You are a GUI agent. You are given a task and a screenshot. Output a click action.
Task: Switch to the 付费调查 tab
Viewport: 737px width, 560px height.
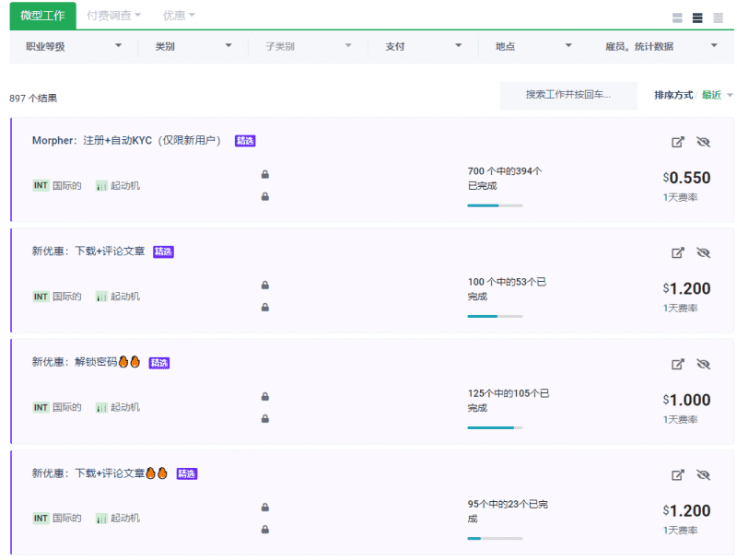pyautogui.click(x=111, y=15)
